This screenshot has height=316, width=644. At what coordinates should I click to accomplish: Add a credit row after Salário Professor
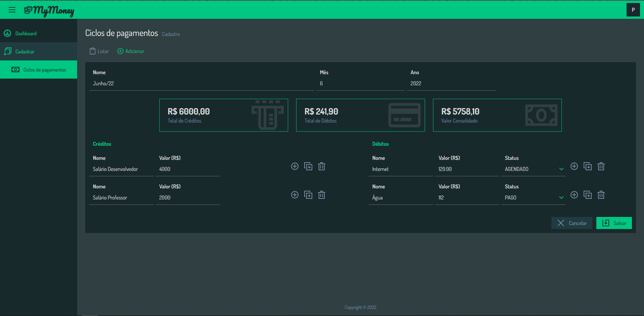click(295, 195)
